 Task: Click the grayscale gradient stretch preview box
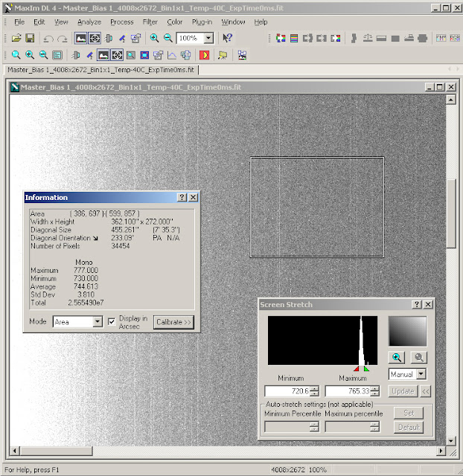(x=407, y=331)
